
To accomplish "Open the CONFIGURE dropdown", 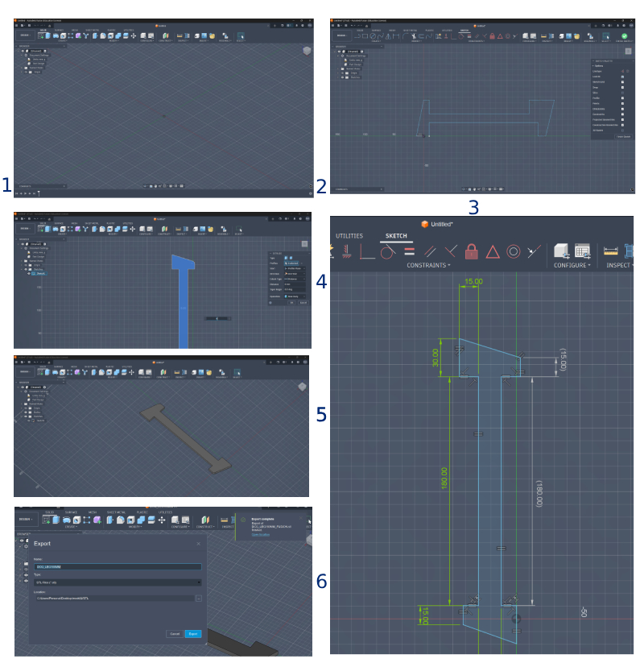I will click(572, 265).
